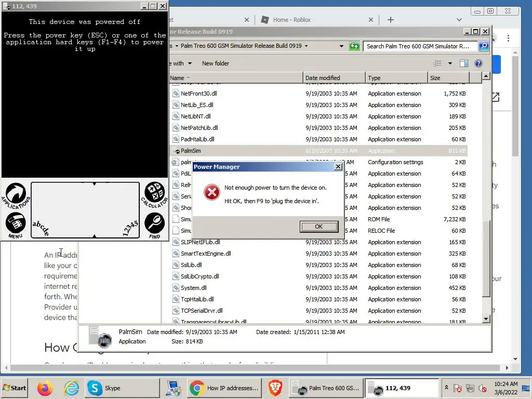The width and height of the screenshot is (532, 399).
Task: Launch Internet Explorer from taskbar
Action: pos(71,388)
